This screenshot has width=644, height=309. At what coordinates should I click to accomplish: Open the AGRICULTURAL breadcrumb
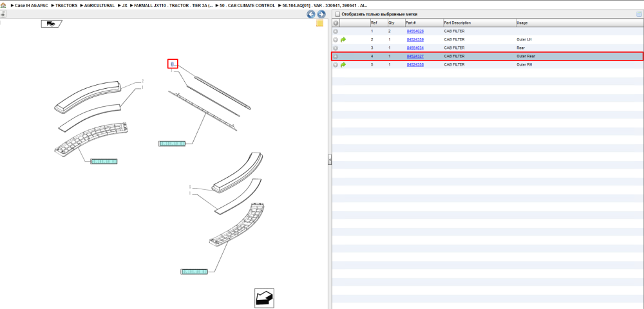tap(99, 6)
